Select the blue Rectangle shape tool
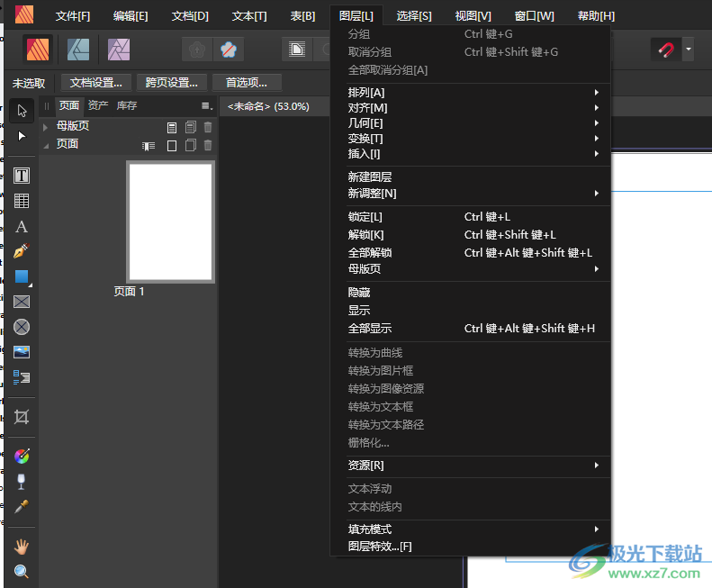 pyautogui.click(x=22, y=276)
